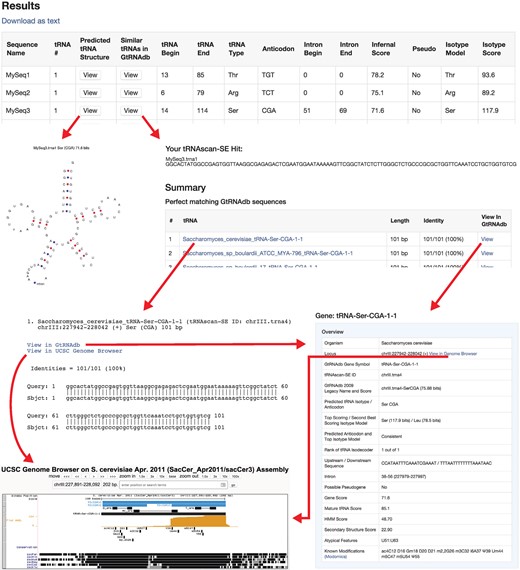Click the Identity column header in summary
Viewport: 520px width, 570px height.
point(433,221)
